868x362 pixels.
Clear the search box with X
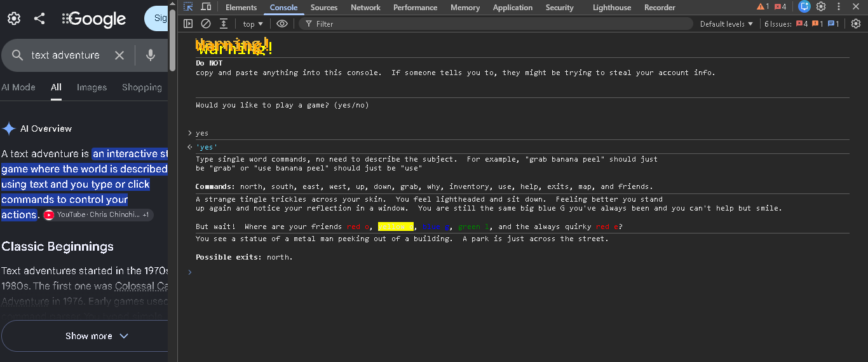pyautogui.click(x=119, y=55)
